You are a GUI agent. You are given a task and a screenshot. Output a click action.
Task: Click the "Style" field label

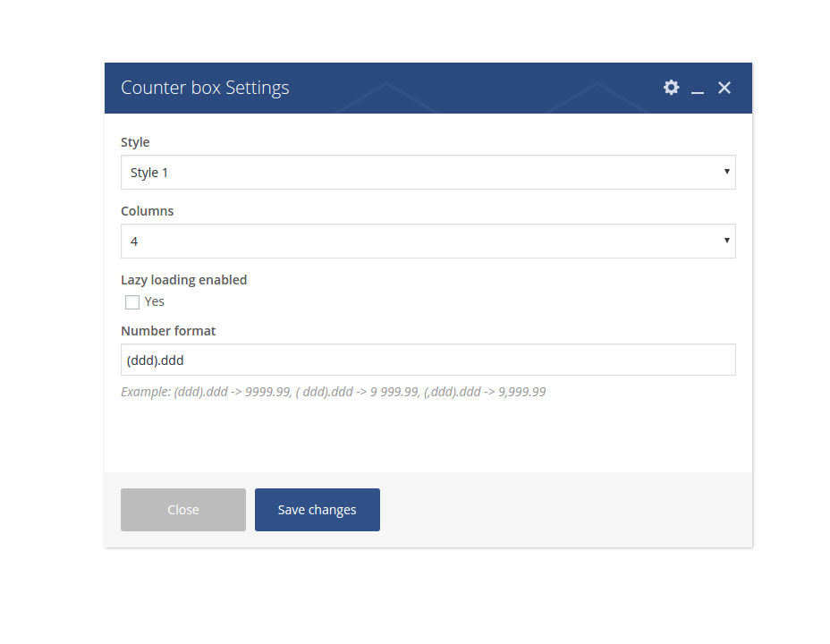point(135,142)
